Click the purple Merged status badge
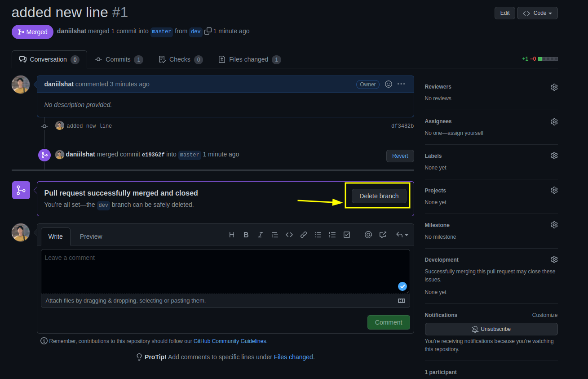The height and width of the screenshot is (379, 588). [x=33, y=32]
